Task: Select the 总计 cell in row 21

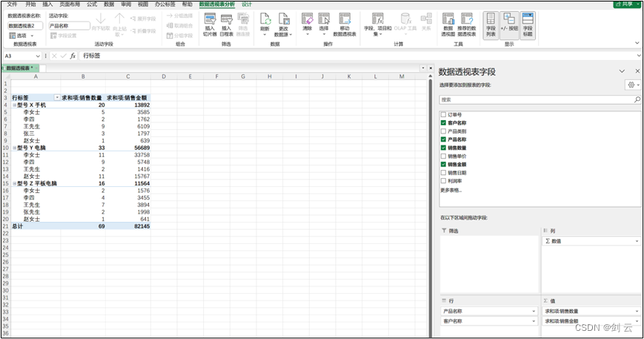Action: click(36, 226)
